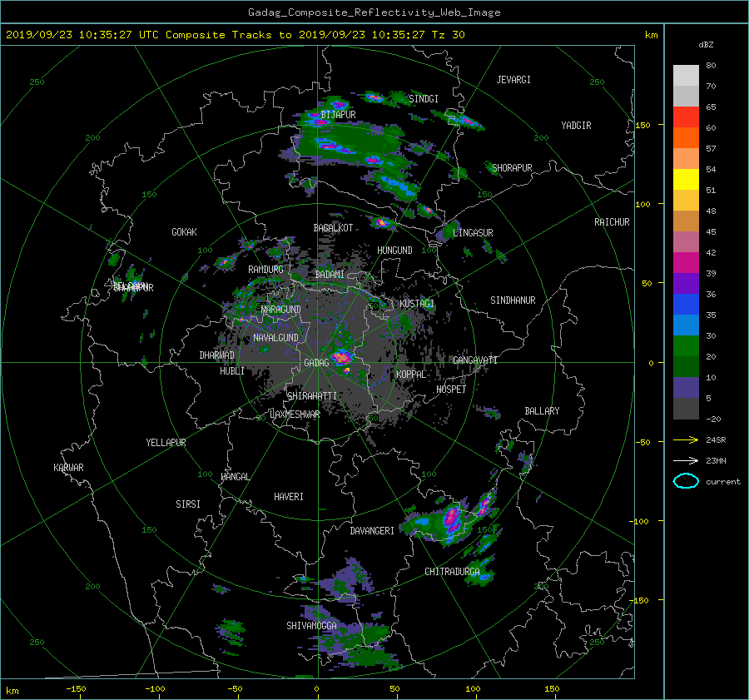Click the UTC Composite Tracks timestamp header

(235, 35)
